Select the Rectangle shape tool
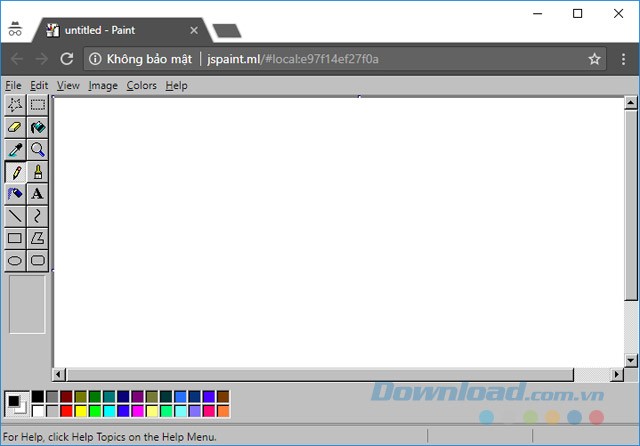Screen dimensions: 640x446 (15, 238)
